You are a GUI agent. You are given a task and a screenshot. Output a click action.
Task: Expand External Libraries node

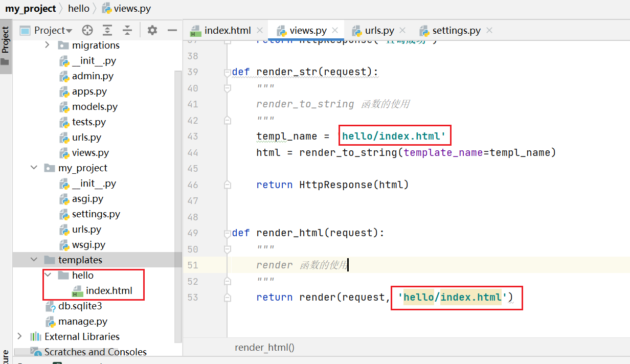pos(20,336)
